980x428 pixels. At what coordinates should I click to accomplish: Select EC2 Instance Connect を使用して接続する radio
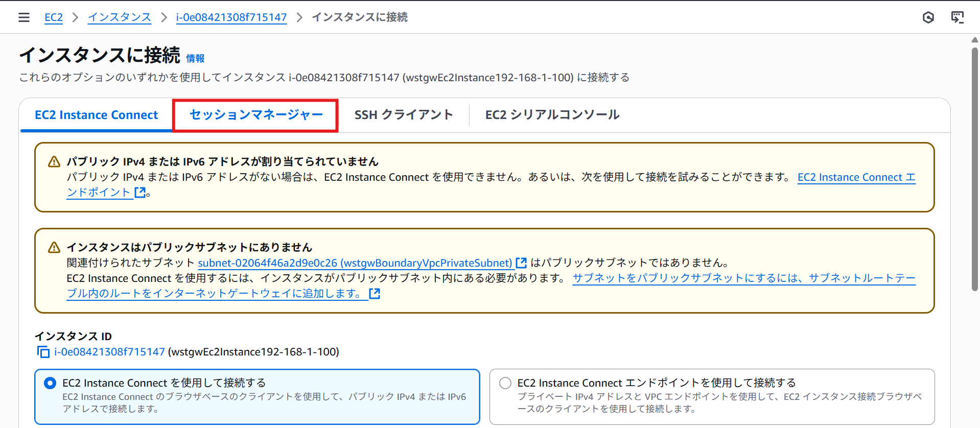coord(50,383)
